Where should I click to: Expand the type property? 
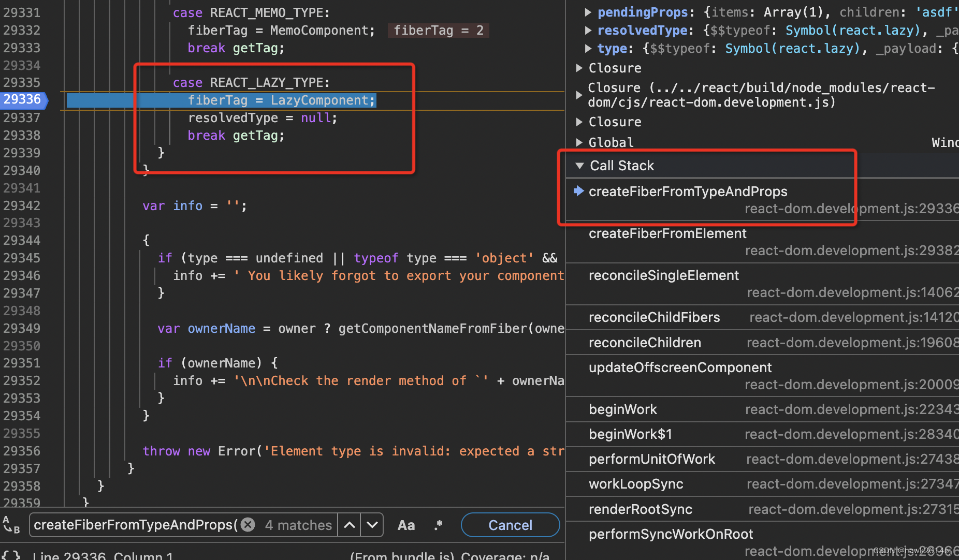point(588,48)
